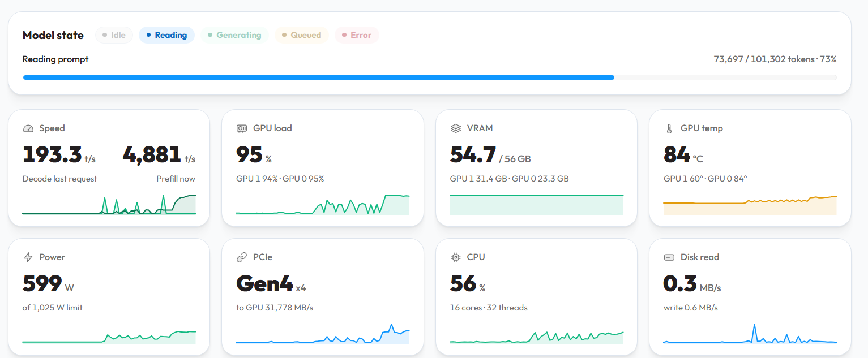The width and height of the screenshot is (868, 358).
Task: Click the Power lightning bolt icon
Action: coord(28,257)
